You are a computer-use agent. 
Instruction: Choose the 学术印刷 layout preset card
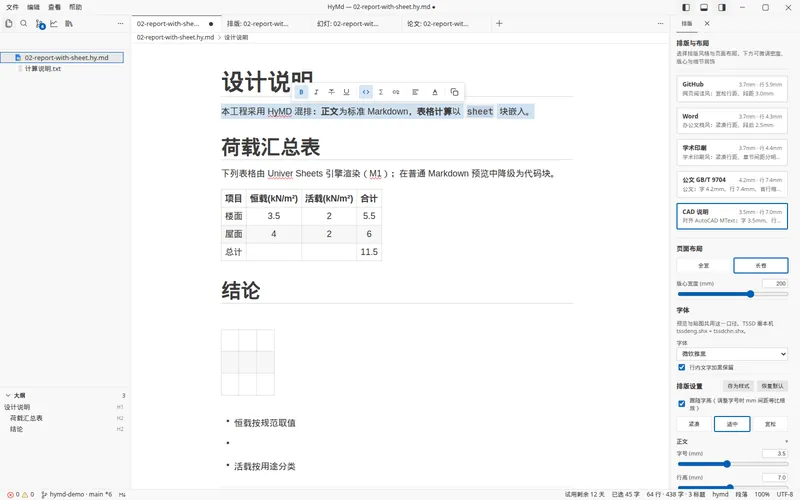click(732, 152)
